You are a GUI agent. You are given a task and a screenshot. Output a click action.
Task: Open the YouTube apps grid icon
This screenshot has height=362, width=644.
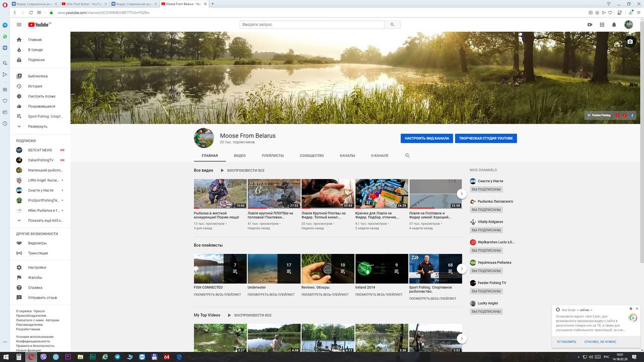pyautogui.click(x=602, y=25)
